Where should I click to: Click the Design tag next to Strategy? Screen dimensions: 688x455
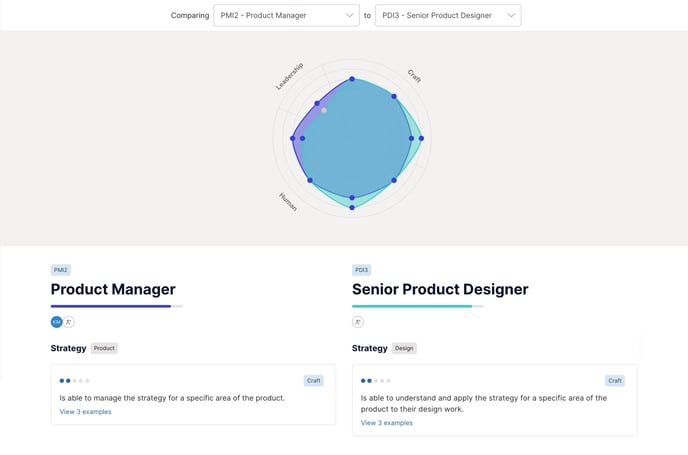click(404, 348)
